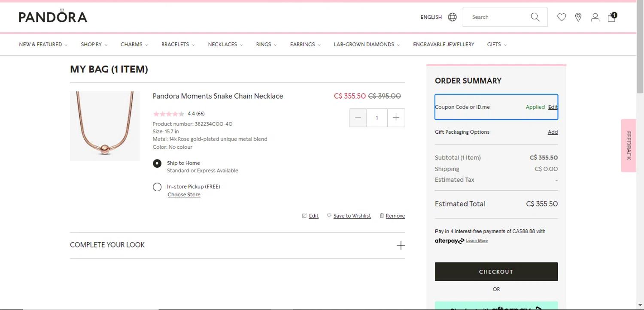Open Afterpay Learn More link
Viewport: 644px width, 310px height.
point(477,241)
